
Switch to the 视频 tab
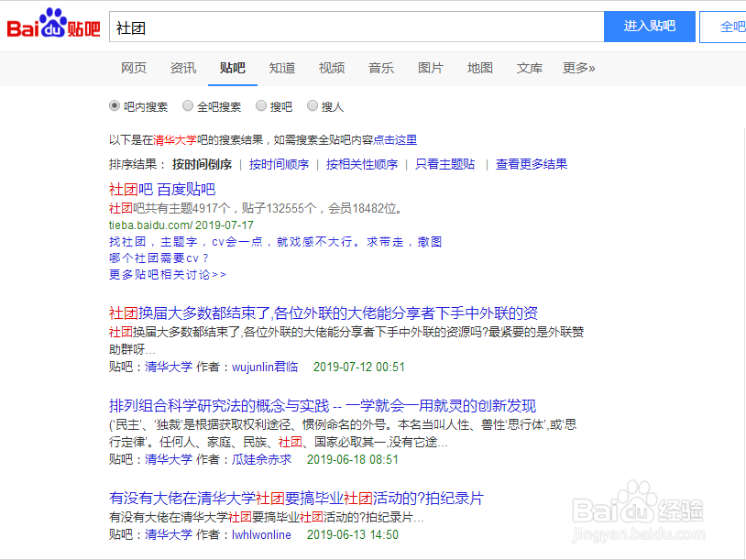tap(331, 68)
